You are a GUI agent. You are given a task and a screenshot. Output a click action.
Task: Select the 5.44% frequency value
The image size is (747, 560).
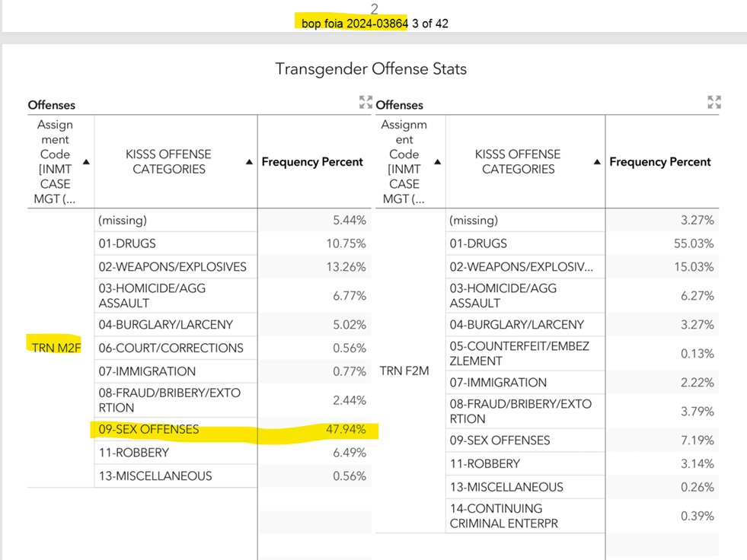pos(350,221)
